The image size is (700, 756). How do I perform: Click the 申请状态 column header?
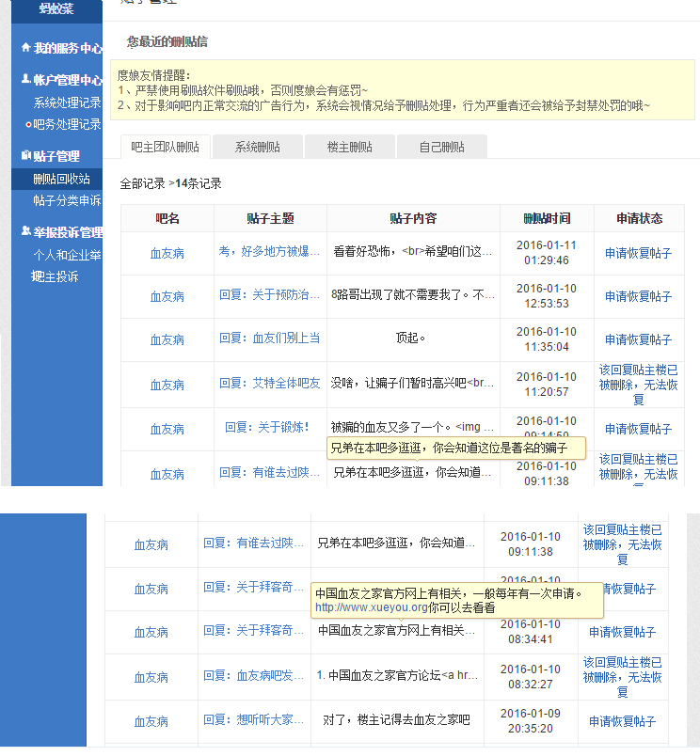click(x=639, y=218)
